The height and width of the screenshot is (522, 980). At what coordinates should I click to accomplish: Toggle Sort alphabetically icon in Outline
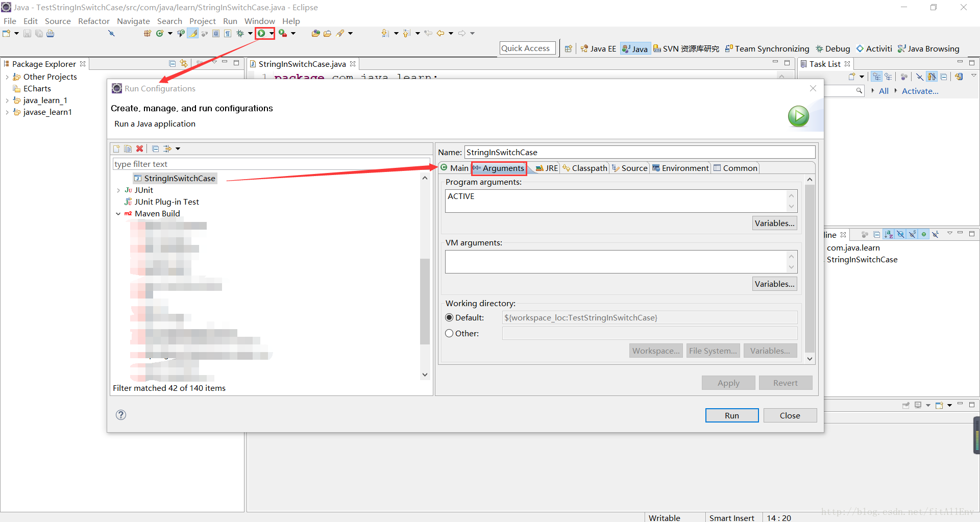(889, 235)
